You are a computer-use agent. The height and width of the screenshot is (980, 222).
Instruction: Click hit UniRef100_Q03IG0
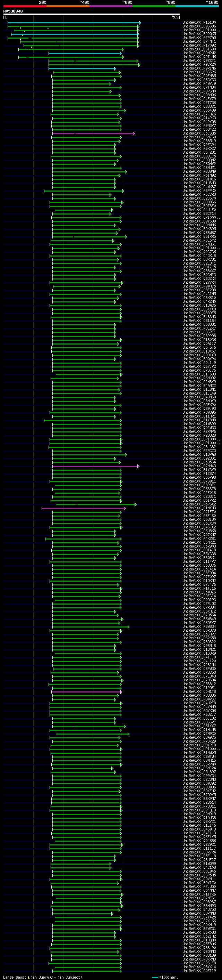tap(199, 520)
